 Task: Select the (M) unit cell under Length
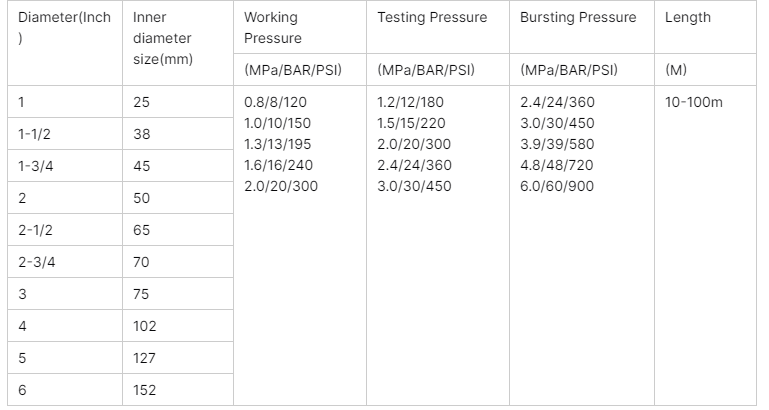705,70
